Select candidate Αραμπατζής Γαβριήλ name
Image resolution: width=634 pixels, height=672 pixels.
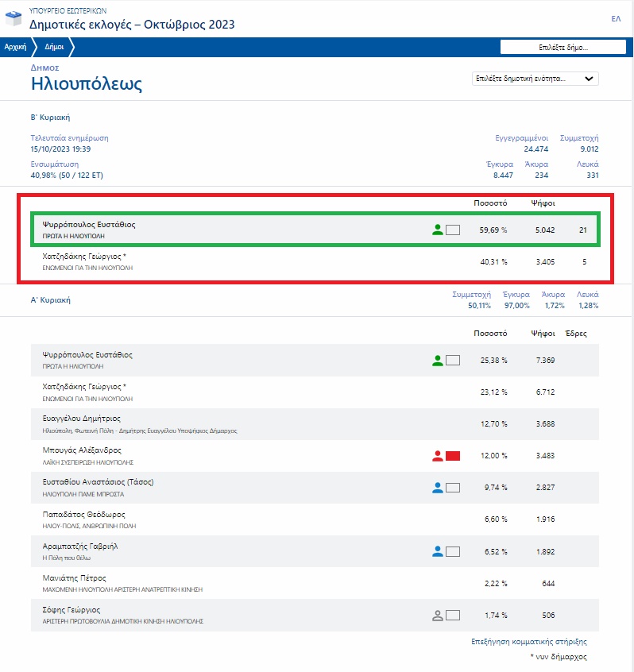click(80, 546)
